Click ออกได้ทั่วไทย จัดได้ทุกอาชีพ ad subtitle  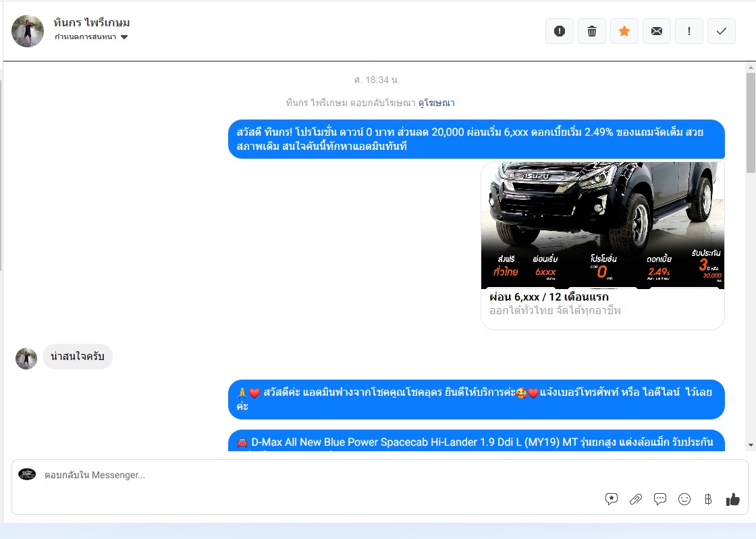pyautogui.click(x=555, y=311)
